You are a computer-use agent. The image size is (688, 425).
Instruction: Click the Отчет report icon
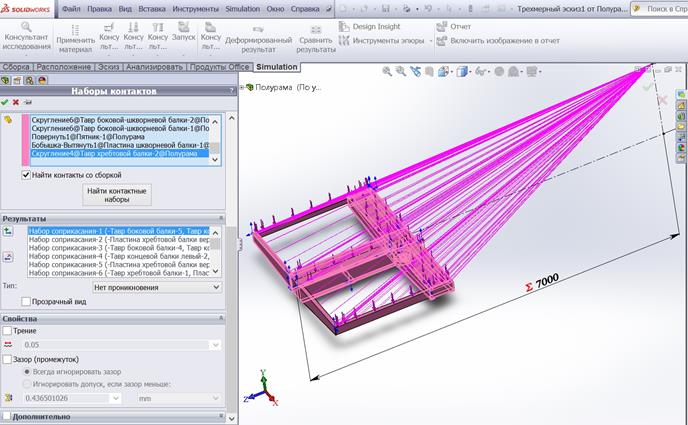(442, 27)
